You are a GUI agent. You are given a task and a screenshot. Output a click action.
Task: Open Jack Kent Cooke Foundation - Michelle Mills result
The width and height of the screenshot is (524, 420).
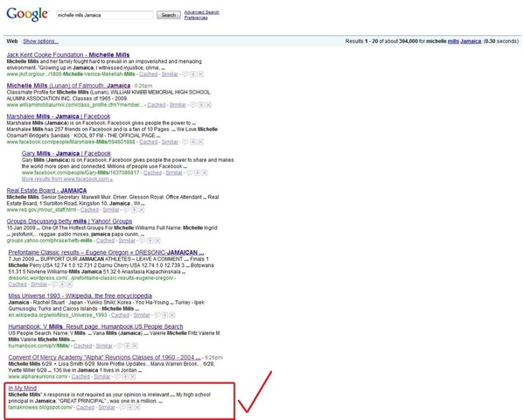click(x=68, y=55)
